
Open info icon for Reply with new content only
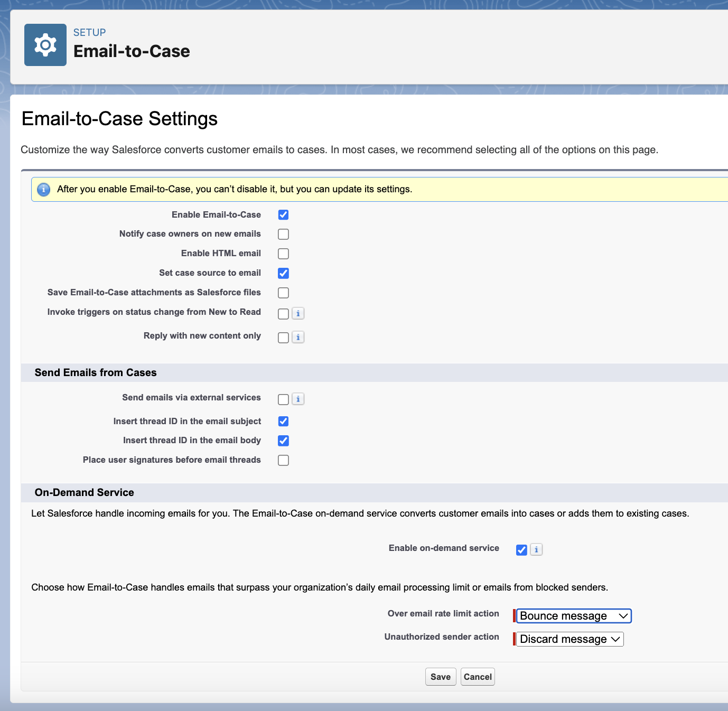click(298, 337)
